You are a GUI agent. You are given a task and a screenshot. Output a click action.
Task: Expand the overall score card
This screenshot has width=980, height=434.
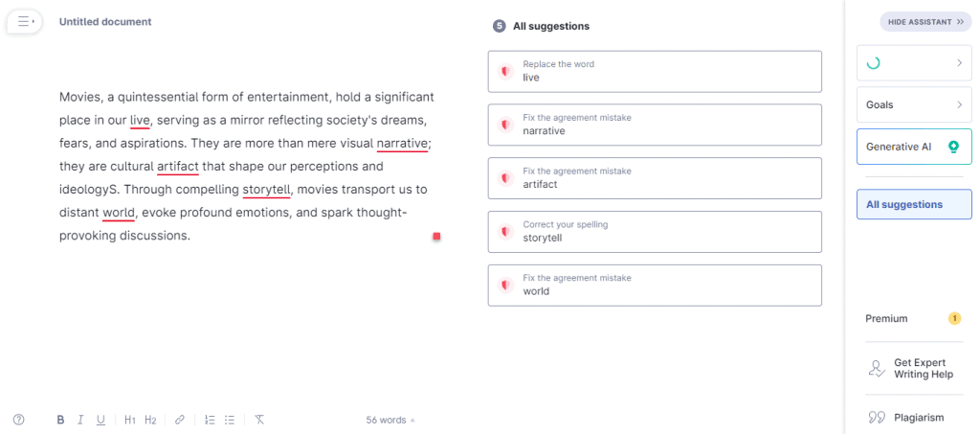[x=914, y=63]
